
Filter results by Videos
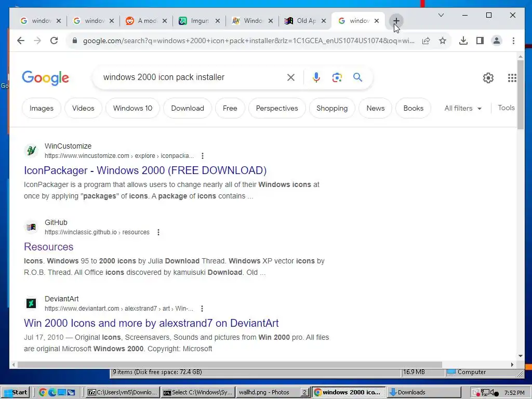(83, 108)
